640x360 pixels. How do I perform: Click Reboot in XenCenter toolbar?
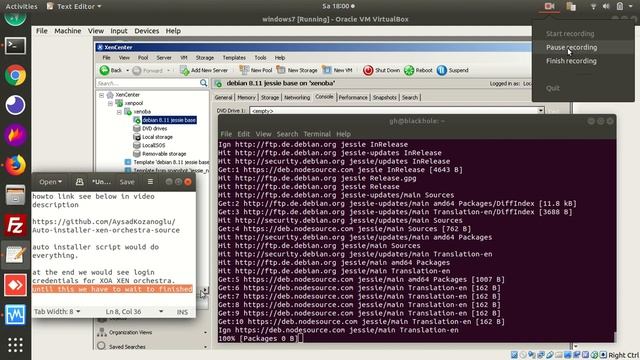pos(418,70)
